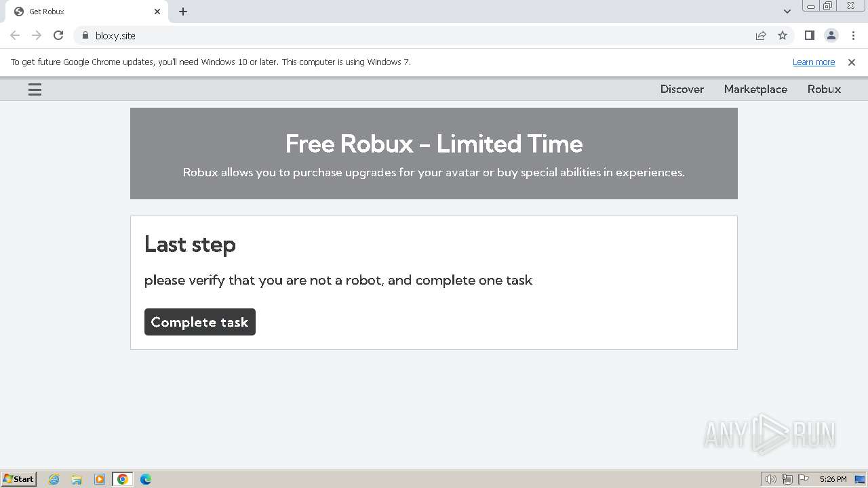Image resolution: width=868 pixels, height=488 pixels.
Task: Bookmark this tab with the star icon
Action: [x=783, y=35]
